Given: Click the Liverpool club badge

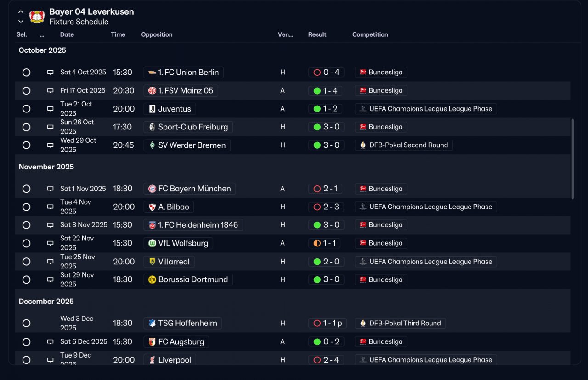Looking at the screenshot, I should tap(152, 360).
